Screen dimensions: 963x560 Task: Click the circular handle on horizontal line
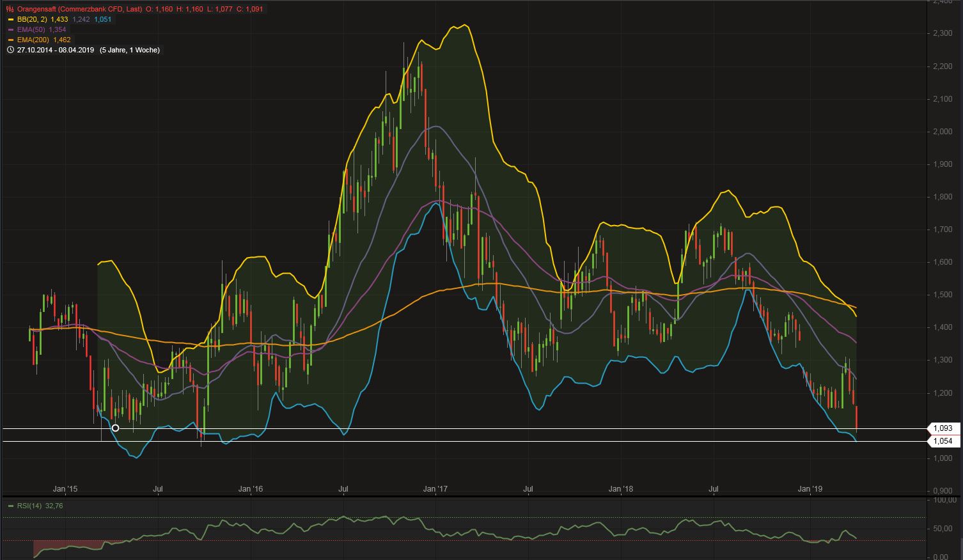point(115,428)
